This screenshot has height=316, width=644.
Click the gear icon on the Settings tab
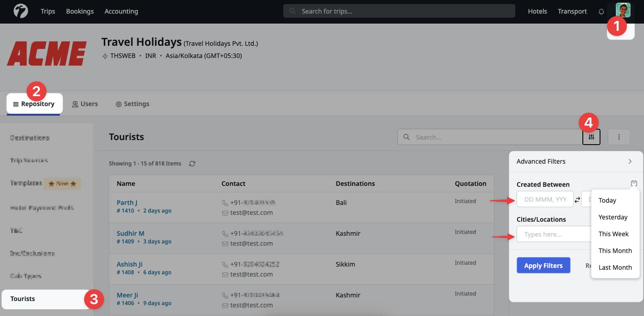[x=118, y=104]
